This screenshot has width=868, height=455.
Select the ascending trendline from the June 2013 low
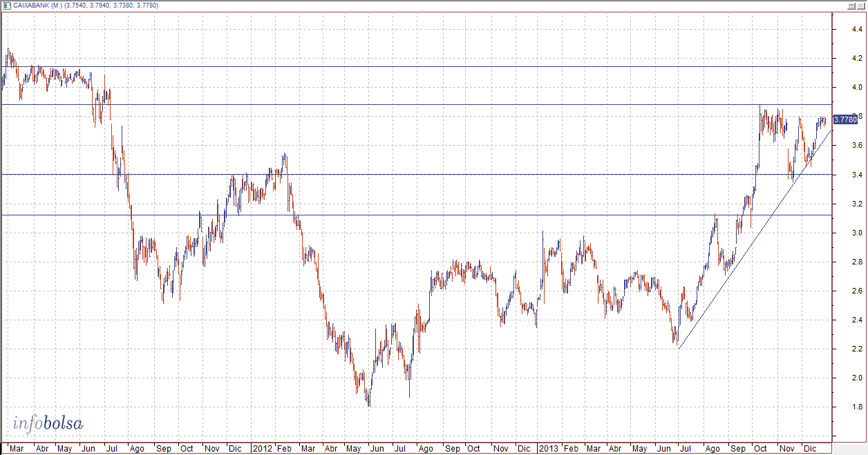(x=753, y=239)
